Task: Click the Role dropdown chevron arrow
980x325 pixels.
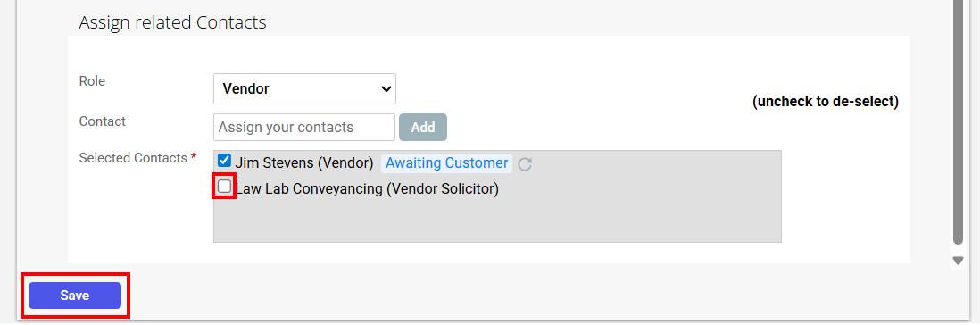Action: point(386,89)
